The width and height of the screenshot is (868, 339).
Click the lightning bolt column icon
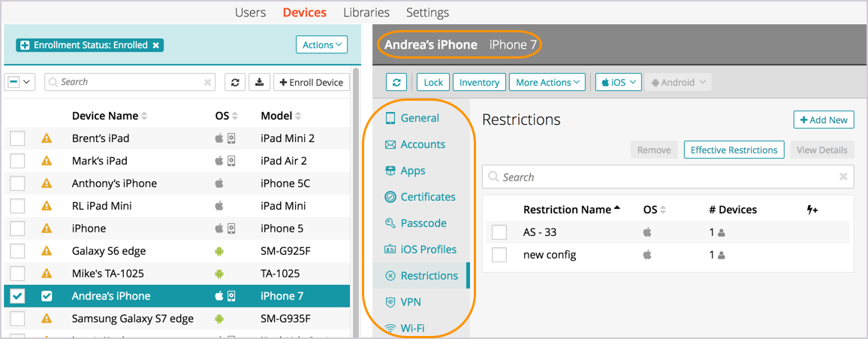[812, 210]
